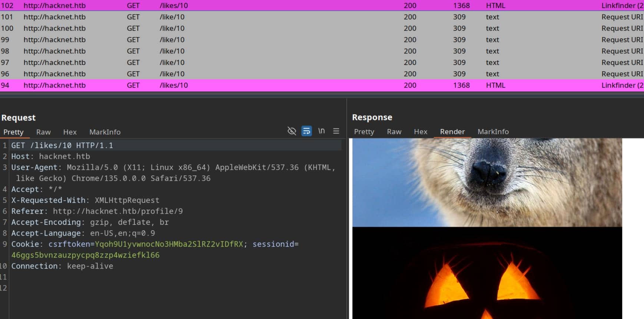
Task: Click length 1368 in row 102
Action: 461,6
